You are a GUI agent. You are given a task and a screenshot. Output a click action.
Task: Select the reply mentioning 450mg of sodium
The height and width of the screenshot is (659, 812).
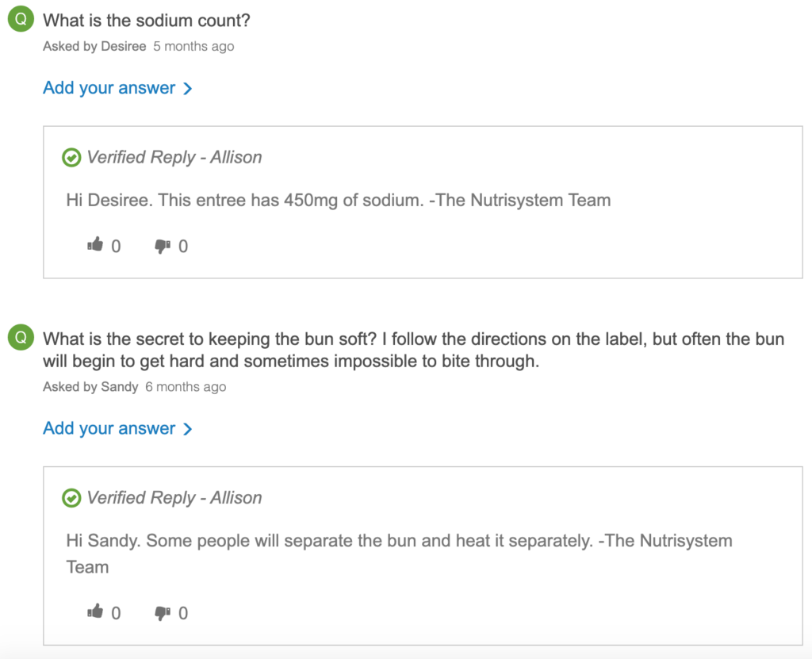click(339, 200)
